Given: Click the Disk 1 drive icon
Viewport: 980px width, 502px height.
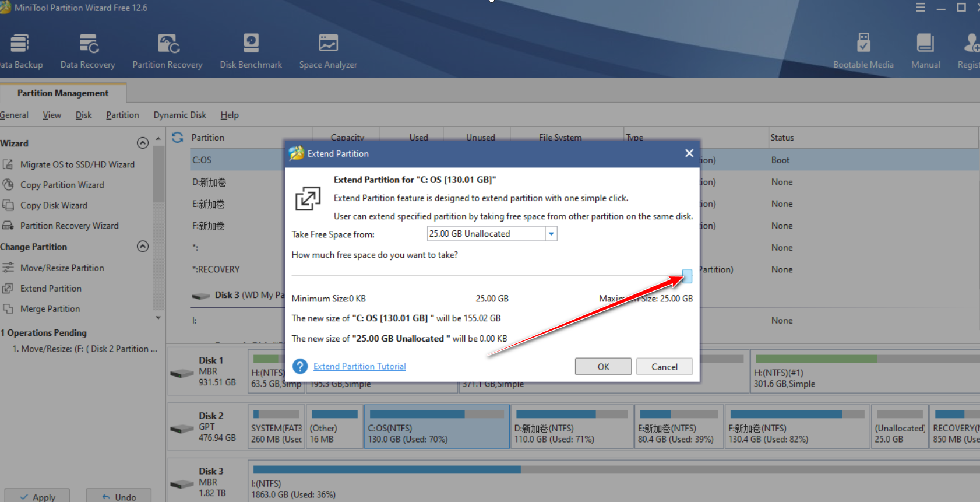Looking at the screenshot, I should click(182, 373).
